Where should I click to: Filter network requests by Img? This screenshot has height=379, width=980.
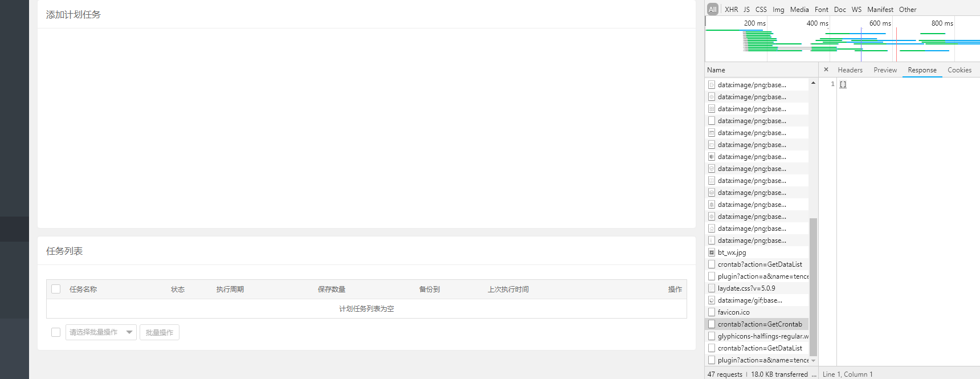[778, 10]
